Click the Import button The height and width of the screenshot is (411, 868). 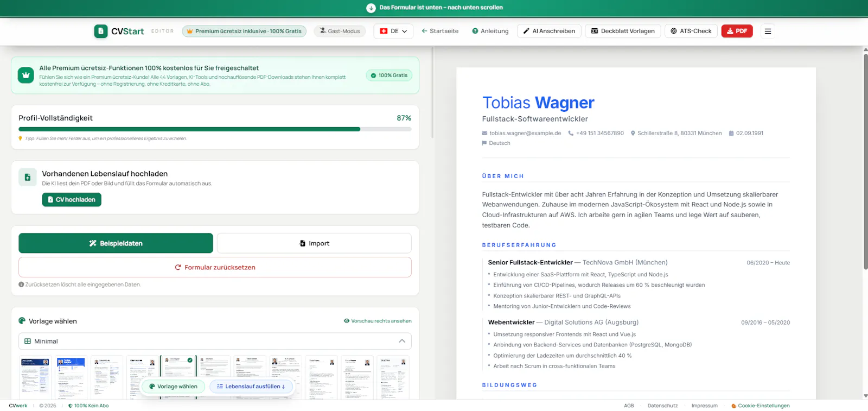(x=314, y=243)
